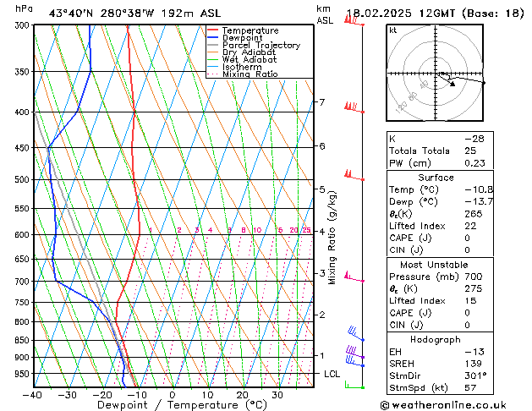Click the storm motion arrowhead in the hodograph
The height and width of the screenshot is (411, 532).
click(452, 84)
